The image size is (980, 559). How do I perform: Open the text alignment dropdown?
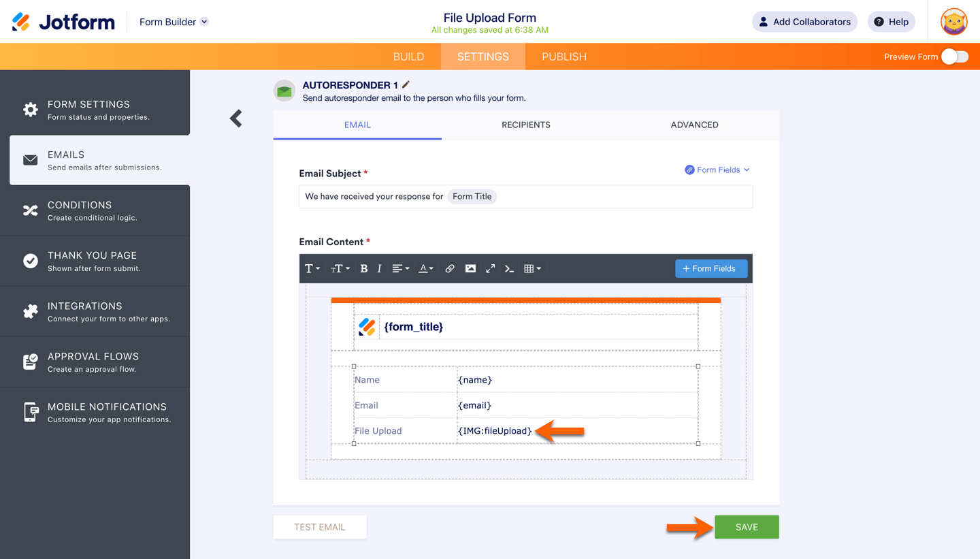tap(401, 268)
